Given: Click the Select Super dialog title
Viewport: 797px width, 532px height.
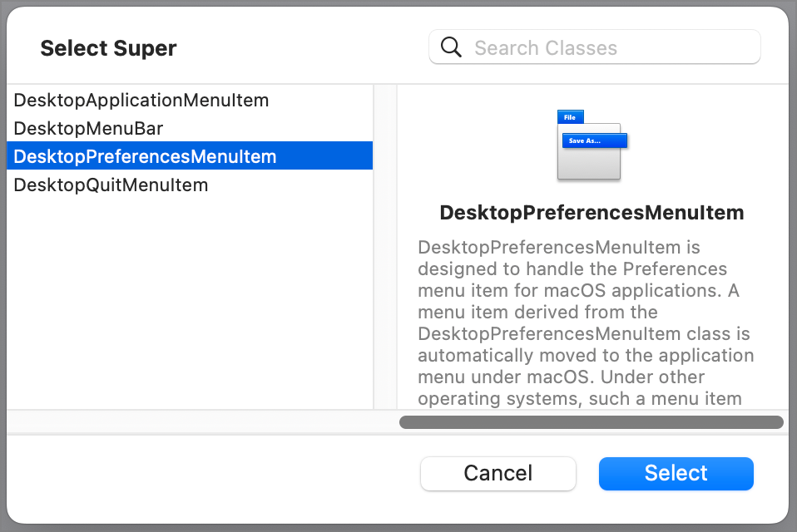Looking at the screenshot, I should coord(108,47).
